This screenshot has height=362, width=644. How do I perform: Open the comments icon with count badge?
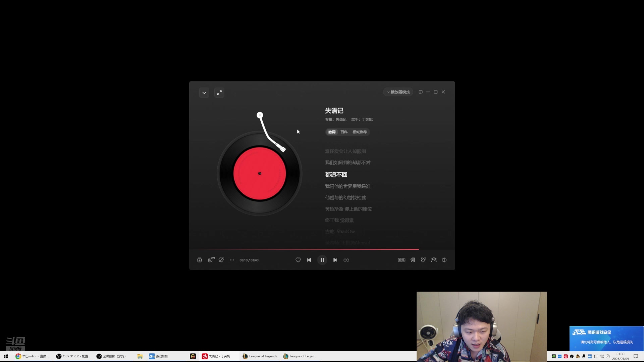point(211,260)
